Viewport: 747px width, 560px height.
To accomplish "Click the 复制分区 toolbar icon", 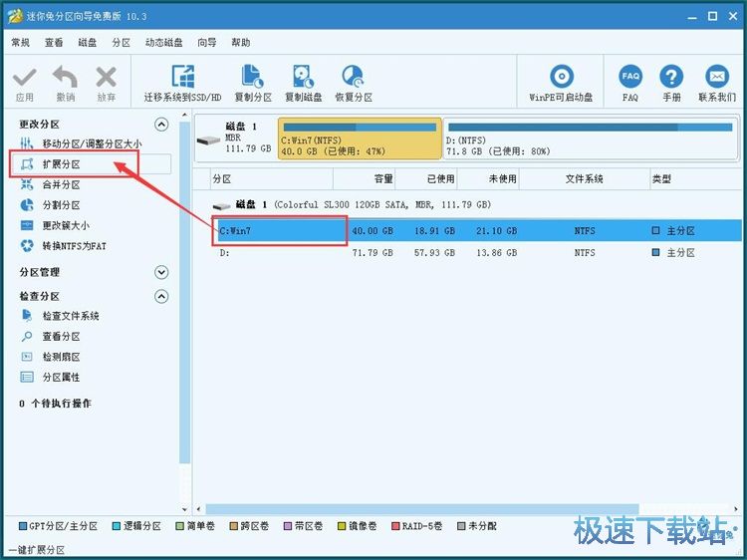I will (253, 78).
